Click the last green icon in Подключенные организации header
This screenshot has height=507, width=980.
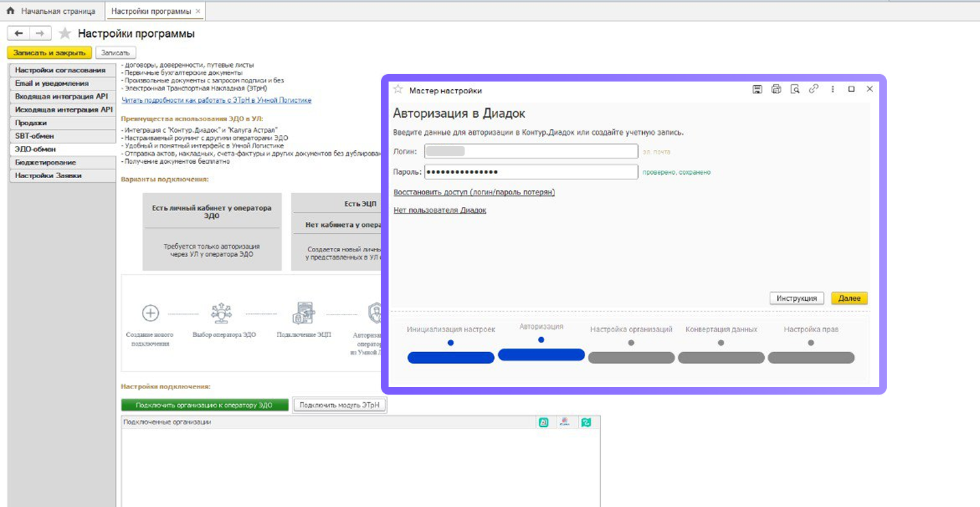coord(586,422)
